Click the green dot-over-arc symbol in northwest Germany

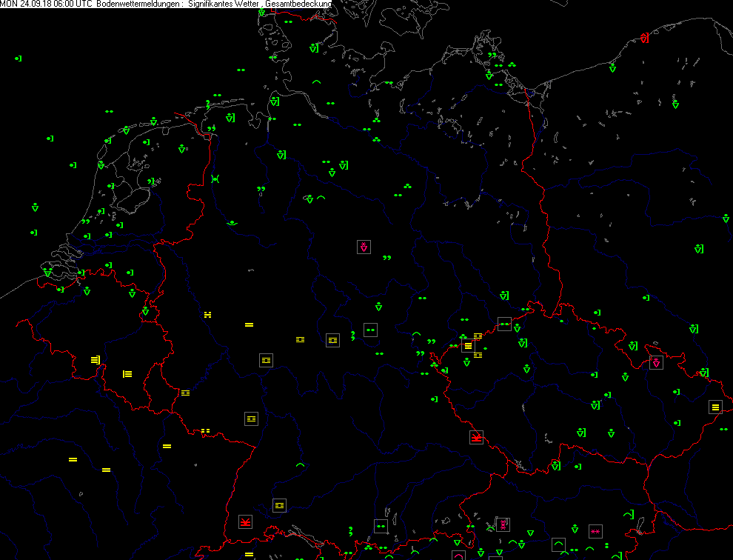pyautogui.click(x=232, y=221)
